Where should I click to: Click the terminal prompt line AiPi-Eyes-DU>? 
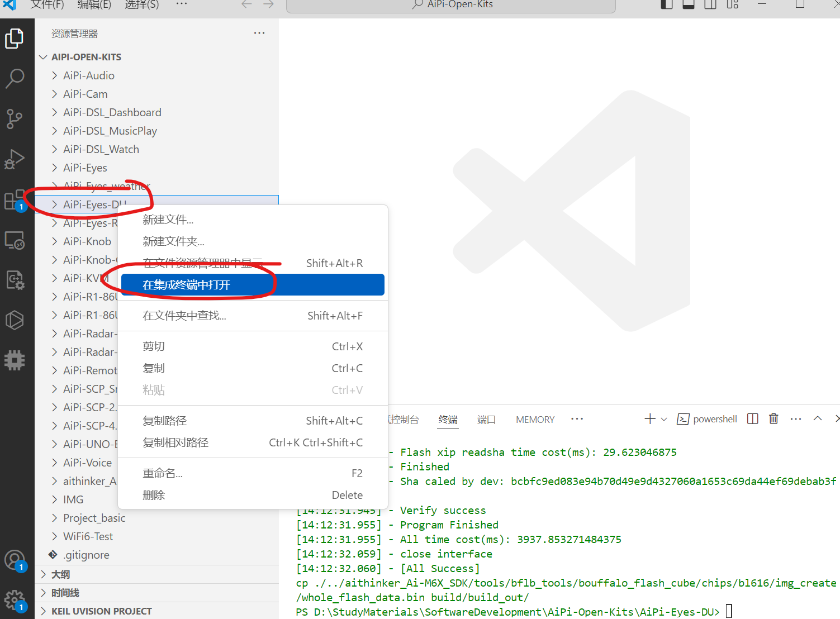(507, 612)
